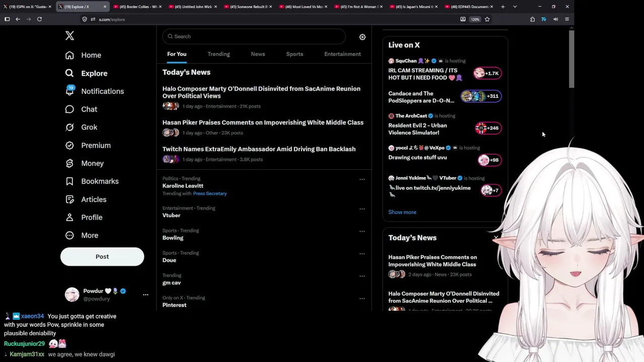Click the browser back arrow

pos(18,19)
